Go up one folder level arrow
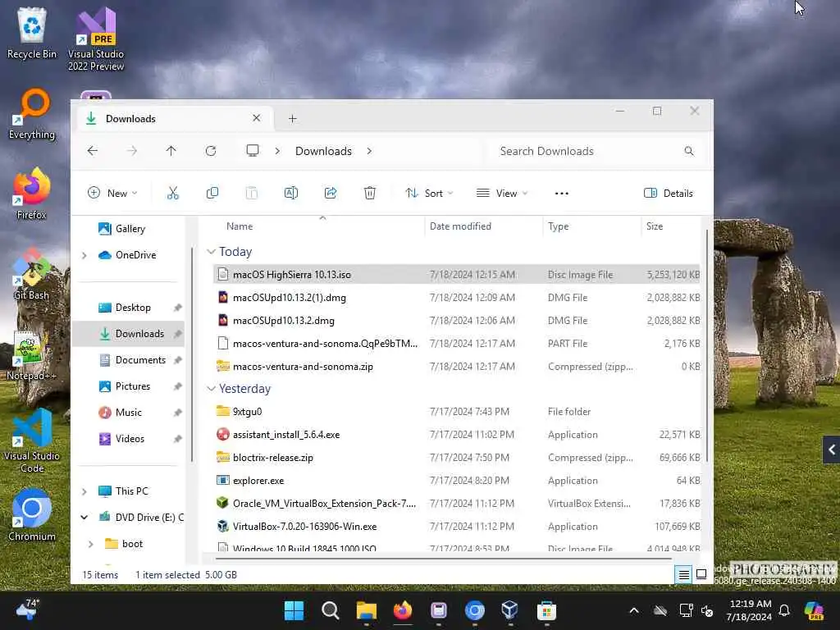 point(171,151)
